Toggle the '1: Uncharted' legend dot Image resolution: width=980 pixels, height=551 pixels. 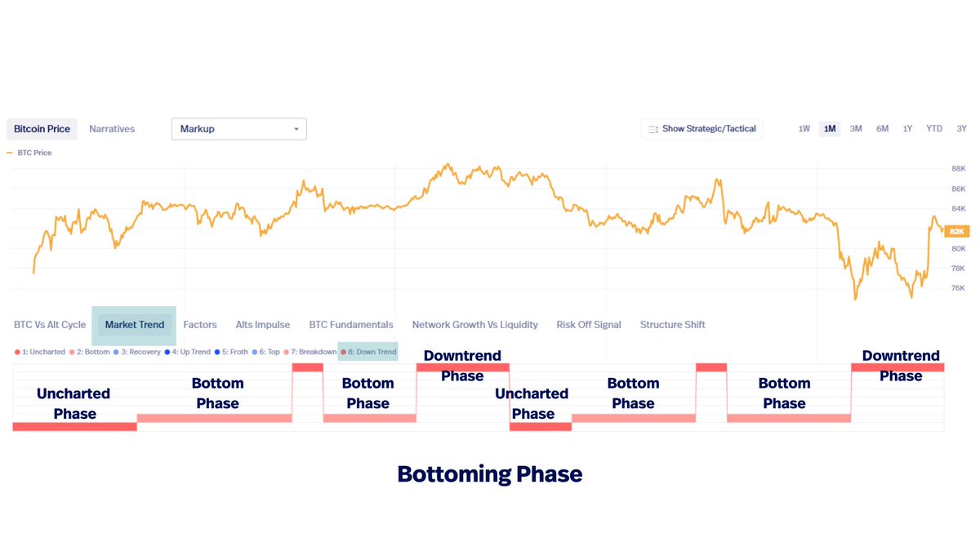point(17,352)
